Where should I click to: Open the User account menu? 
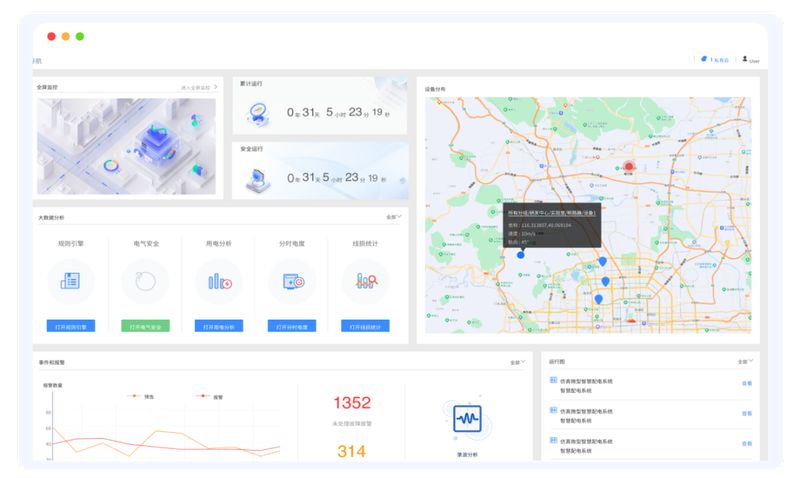click(750, 60)
